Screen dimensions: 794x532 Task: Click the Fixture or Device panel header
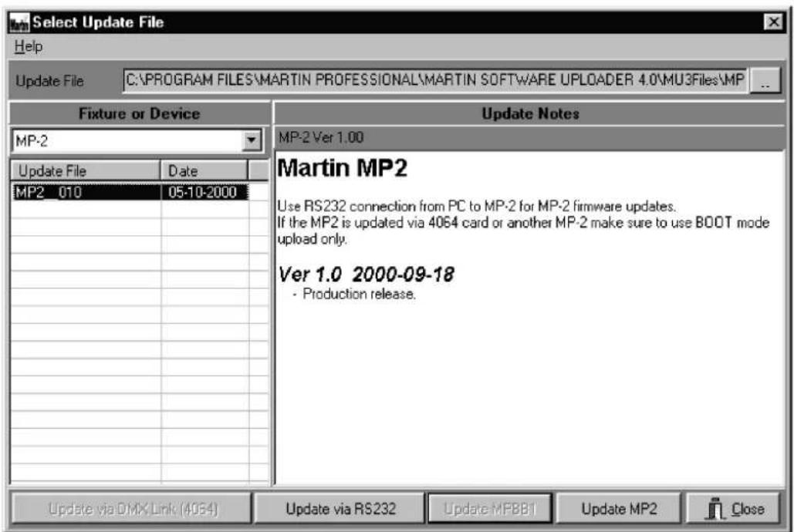point(139,113)
